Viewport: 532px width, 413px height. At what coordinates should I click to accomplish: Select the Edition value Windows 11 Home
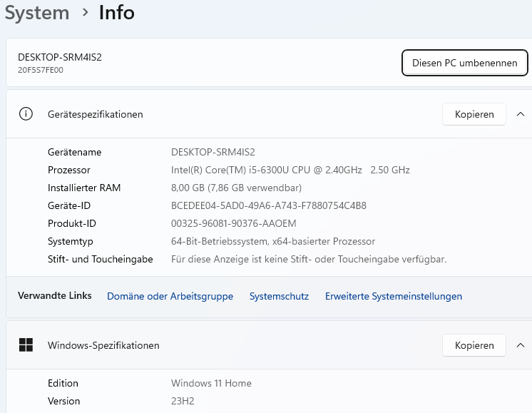(x=211, y=383)
